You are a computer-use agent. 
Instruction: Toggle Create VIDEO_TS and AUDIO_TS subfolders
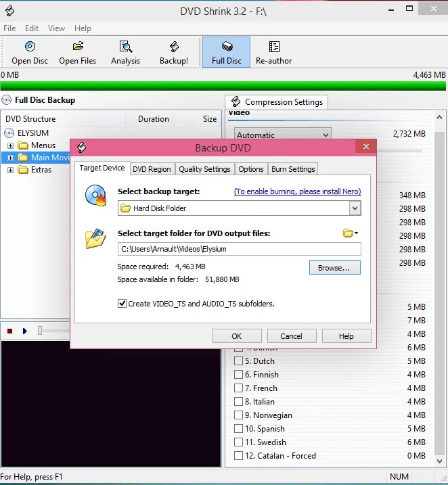tap(122, 304)
